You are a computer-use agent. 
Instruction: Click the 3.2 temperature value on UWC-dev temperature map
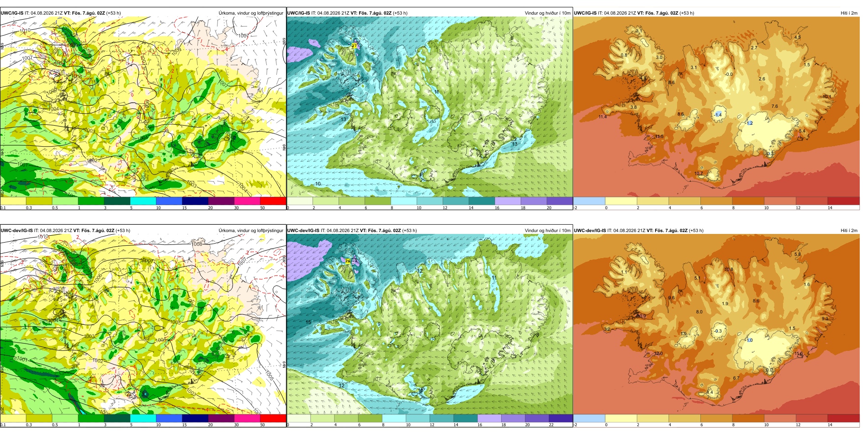[x=607, y=329]
